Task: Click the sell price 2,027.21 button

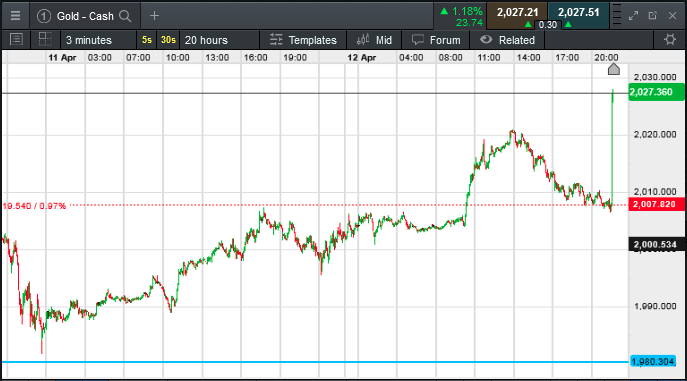Action: click(517, 13)
